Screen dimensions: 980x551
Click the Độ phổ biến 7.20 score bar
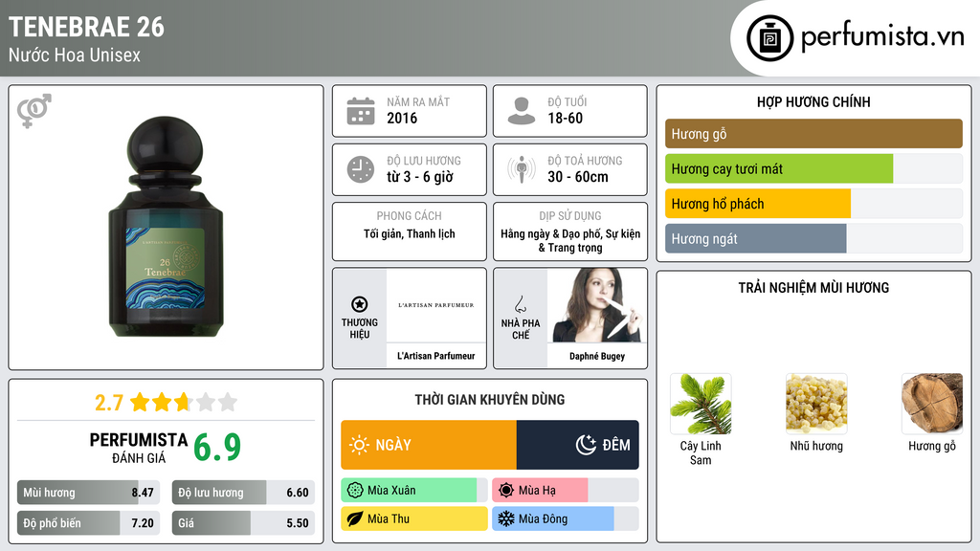click(88, 523)
